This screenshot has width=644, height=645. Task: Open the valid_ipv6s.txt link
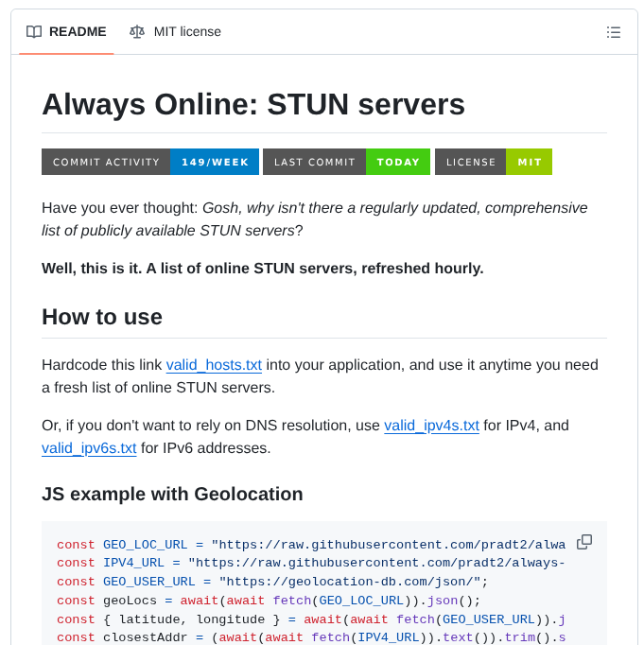(x=89, y=448)
